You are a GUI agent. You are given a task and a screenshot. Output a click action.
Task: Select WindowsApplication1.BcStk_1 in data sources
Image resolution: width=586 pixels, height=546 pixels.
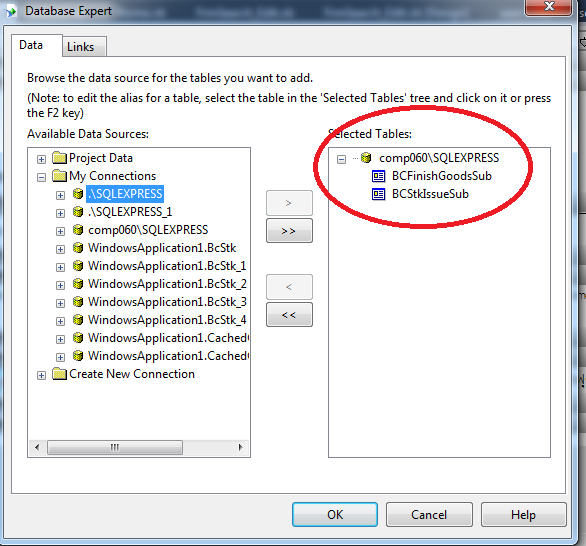tap(167, 266)
